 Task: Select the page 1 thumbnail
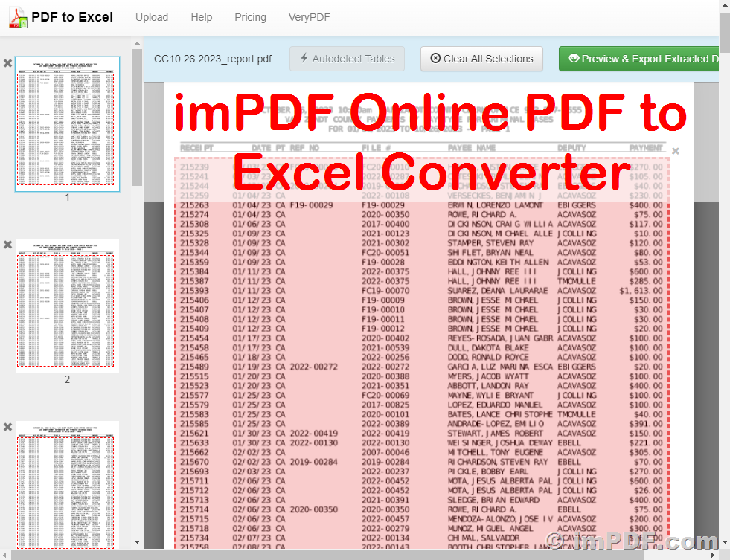(x=67, y=123)
